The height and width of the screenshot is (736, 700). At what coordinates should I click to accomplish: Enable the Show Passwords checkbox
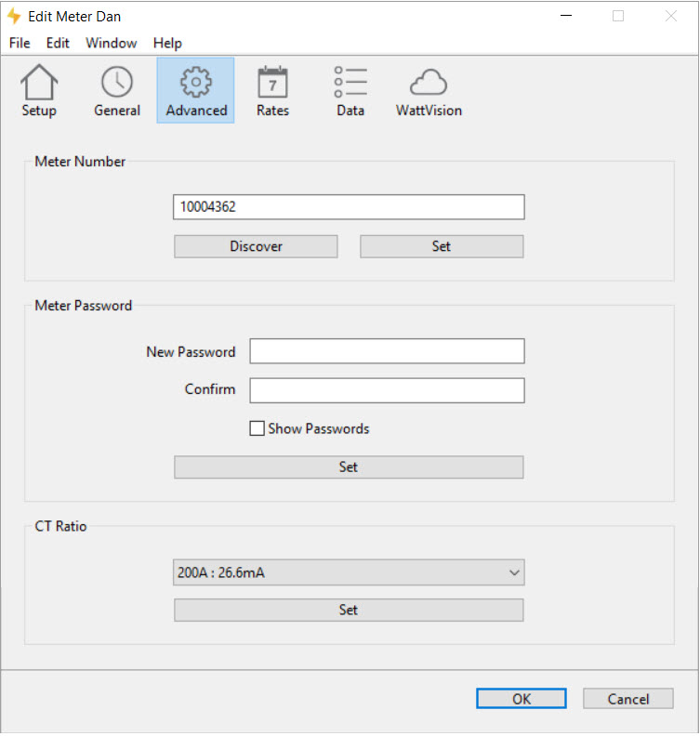258,429
